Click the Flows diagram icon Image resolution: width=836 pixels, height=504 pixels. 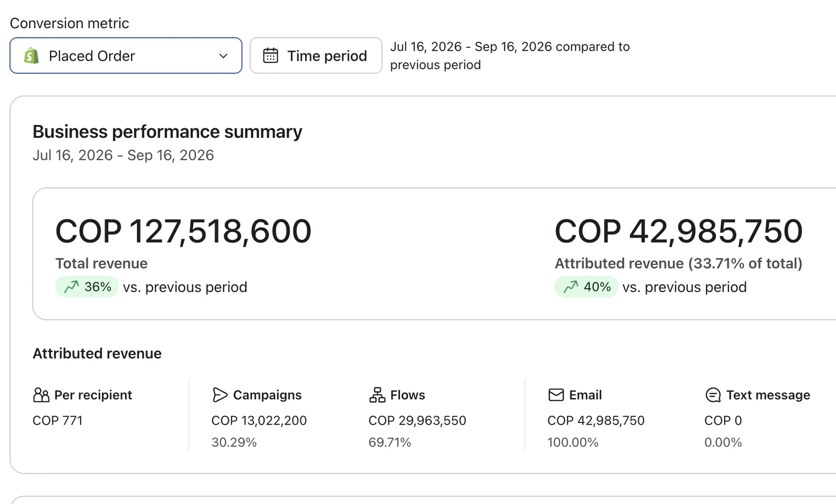pos(377,395)
